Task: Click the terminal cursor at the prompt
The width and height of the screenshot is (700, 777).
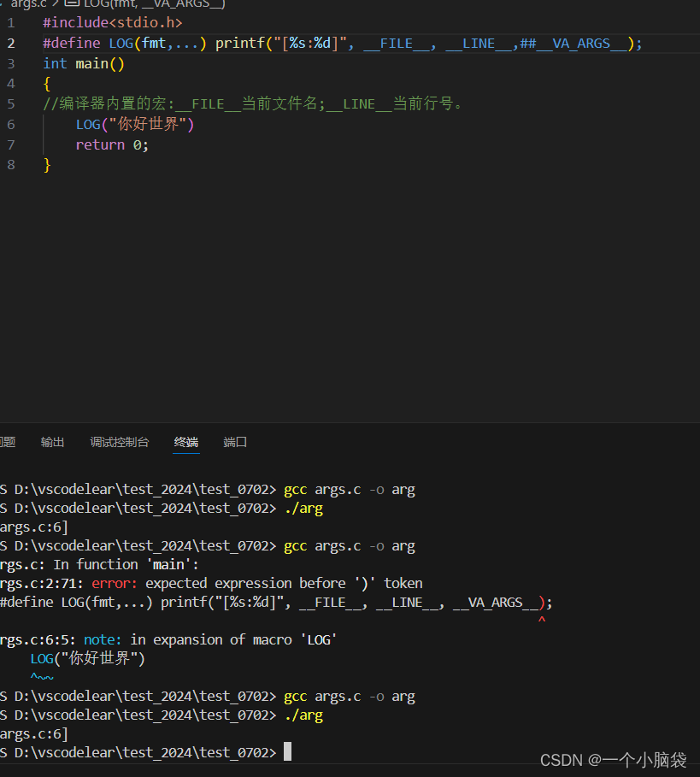Action: pos(288,751)
